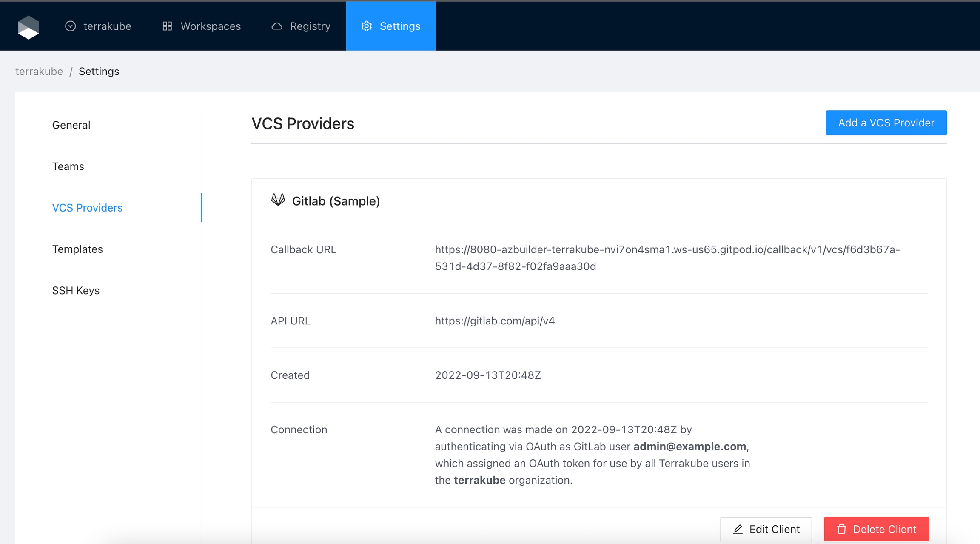This screenshot has width=980, height=544.
Task: Click the Settings gear icon
Action: click(367, 26)
